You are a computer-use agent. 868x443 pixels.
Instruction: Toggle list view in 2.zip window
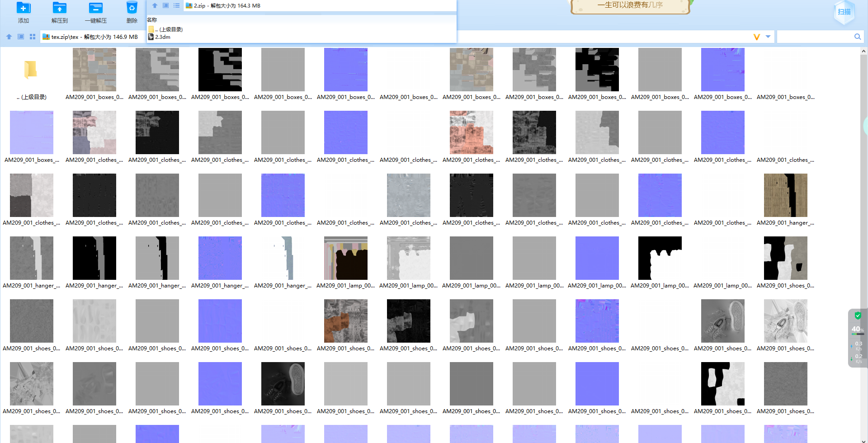tap(176, 5)
